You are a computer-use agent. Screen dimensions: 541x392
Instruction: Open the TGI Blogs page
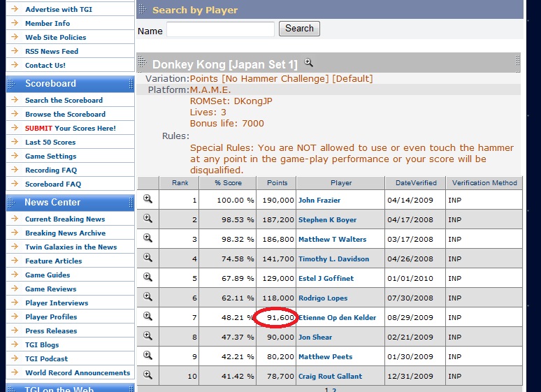[42, 344]
